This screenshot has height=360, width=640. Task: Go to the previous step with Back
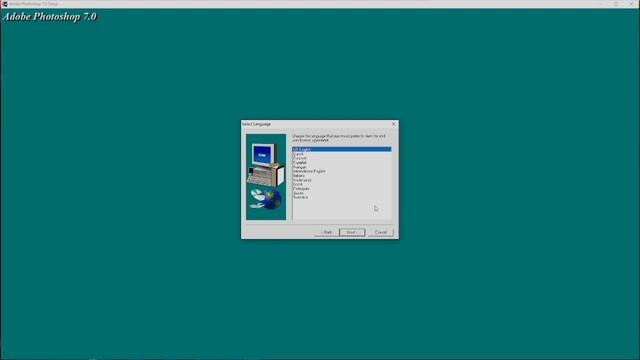click(326, 232)
